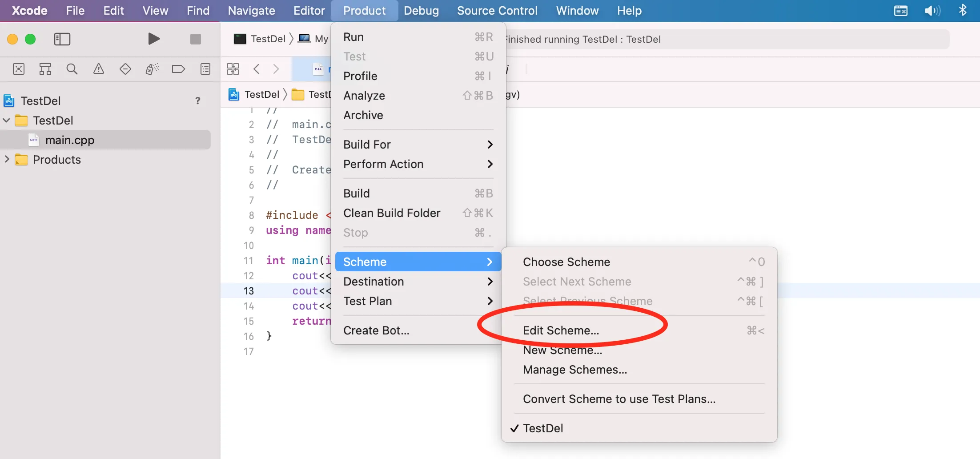Choose Archive from the Product menu

418,115
